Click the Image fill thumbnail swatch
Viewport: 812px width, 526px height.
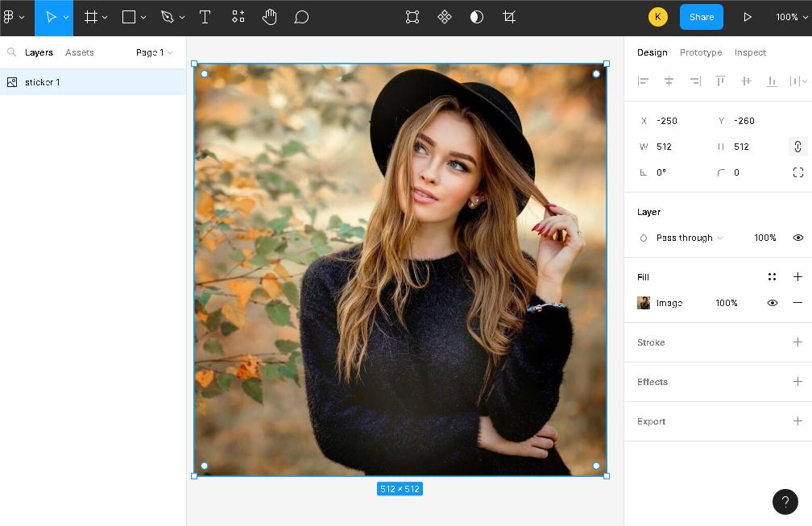pyautogui.click(x=644, y=303)
